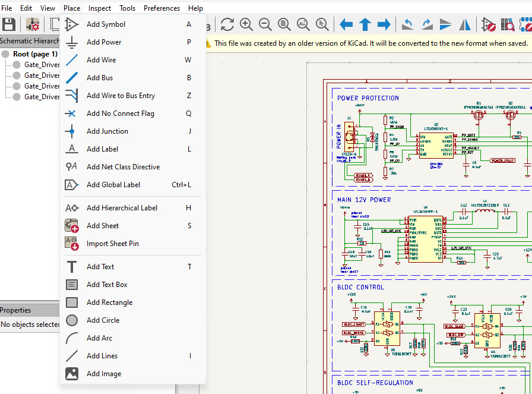Viewport: 532px width, 394px height.
Task: Open the Symbol Editor toolbar icon
Action: (489, 24)
